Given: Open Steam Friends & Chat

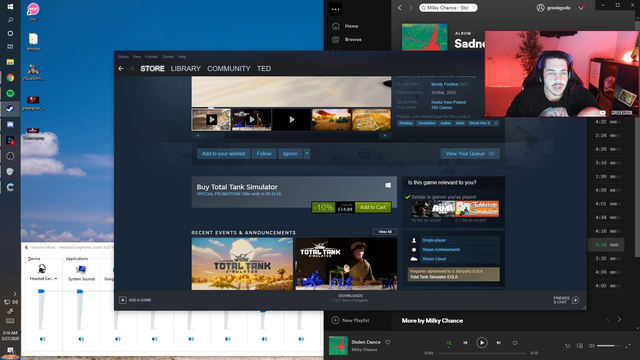Looking at the screenshot, I should pyautogui.click(x=566, y=300).
